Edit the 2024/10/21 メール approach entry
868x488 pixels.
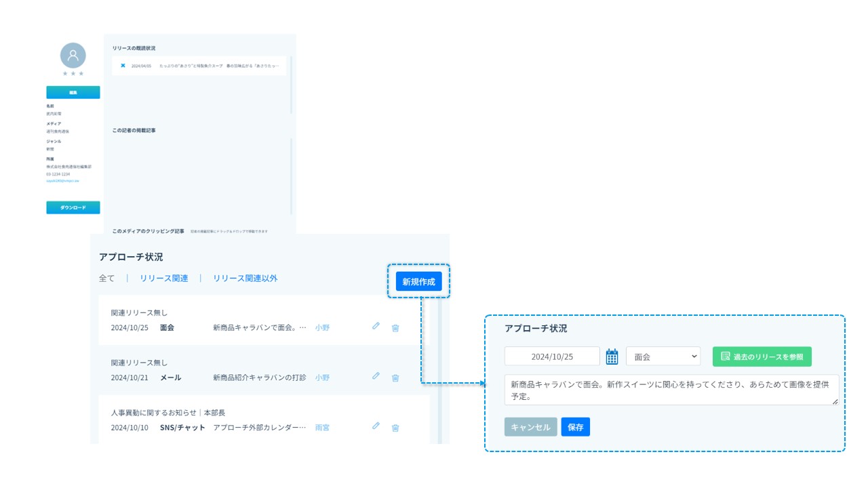(376, 376)
